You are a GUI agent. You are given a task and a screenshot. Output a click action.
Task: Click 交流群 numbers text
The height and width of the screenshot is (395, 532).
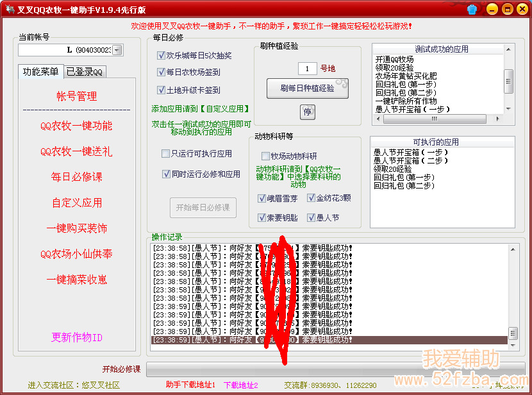[x=330, y=385]
